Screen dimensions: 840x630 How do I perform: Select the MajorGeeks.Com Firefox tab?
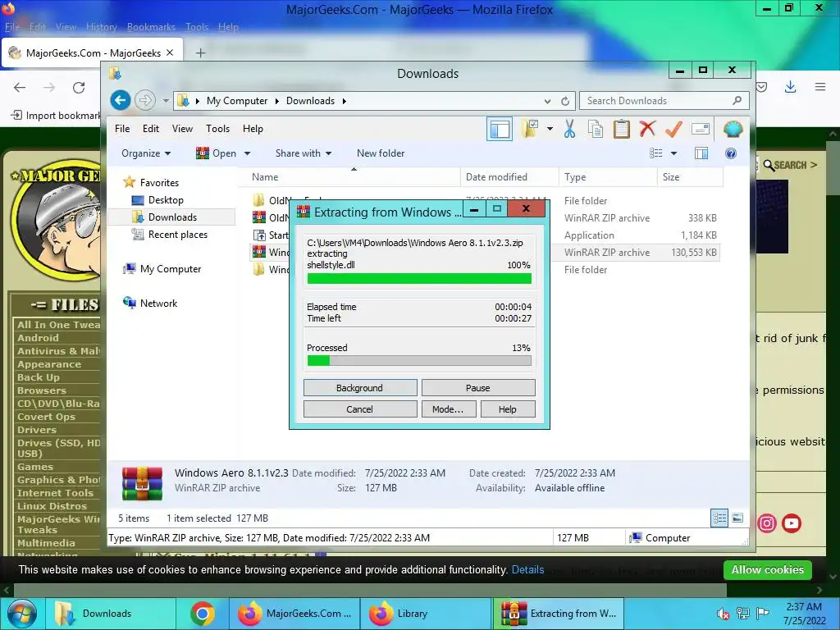tap(92, 53)
